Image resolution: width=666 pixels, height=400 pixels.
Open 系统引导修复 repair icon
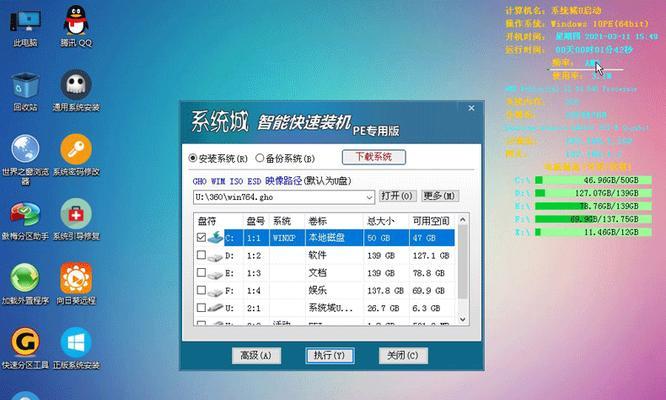click(x=76, y=220)
